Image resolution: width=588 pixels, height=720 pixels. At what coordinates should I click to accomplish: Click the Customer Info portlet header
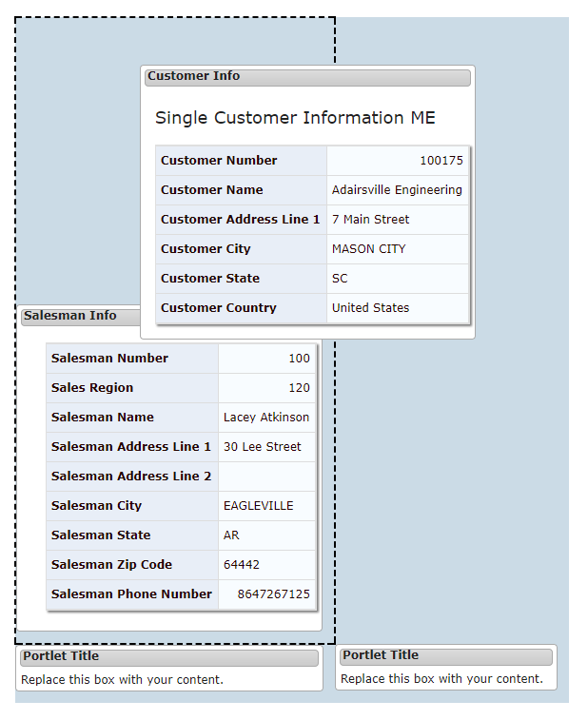pyautogui.click(x=307, y=77)
